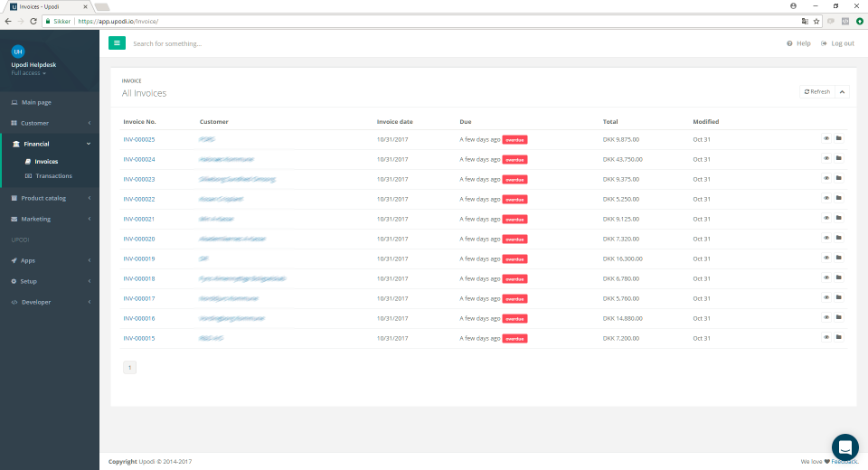
Task: View invoice INV-000025 with eye icon
Action: pyautogui.click(x=826, y=139)
